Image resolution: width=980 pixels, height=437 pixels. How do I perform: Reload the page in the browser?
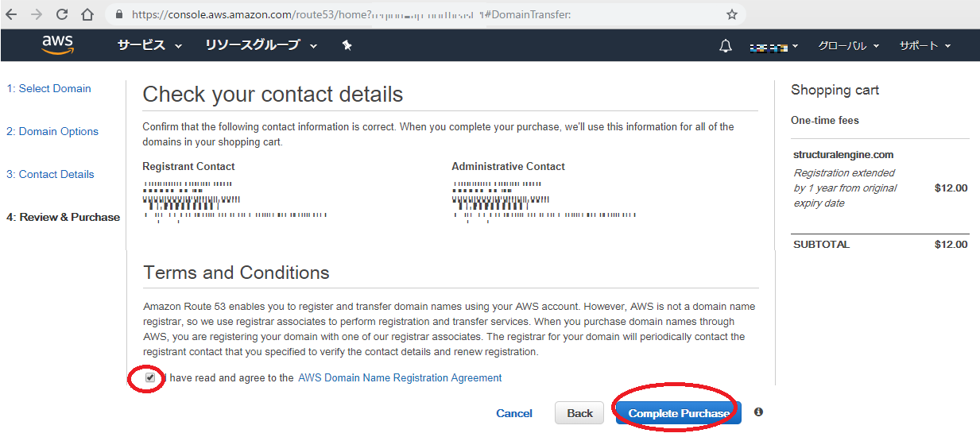62,14
